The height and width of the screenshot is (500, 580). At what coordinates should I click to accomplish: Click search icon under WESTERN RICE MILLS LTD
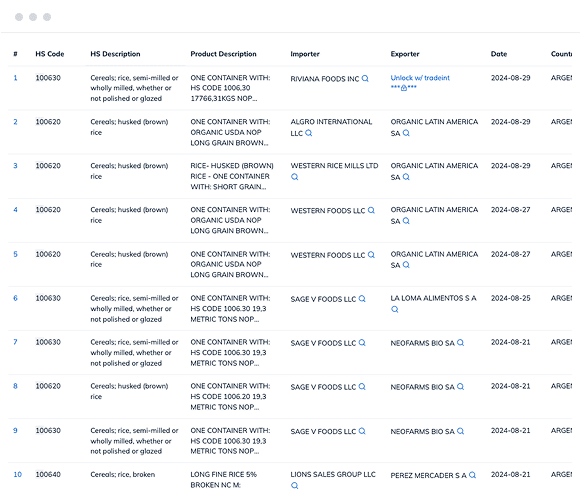click(x=294, y=177)
